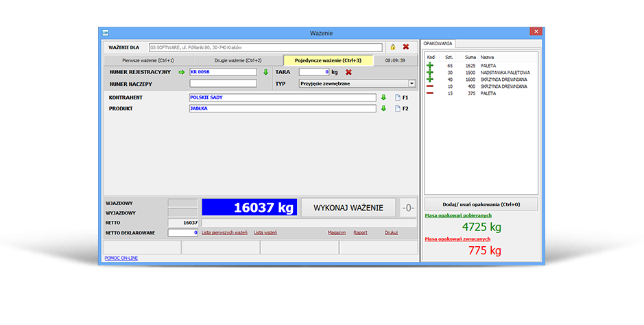The height and width of the screenshot is (325, 644).
Task: Click green down arrow next to Kontrahent
Action: tap(384, 97)
